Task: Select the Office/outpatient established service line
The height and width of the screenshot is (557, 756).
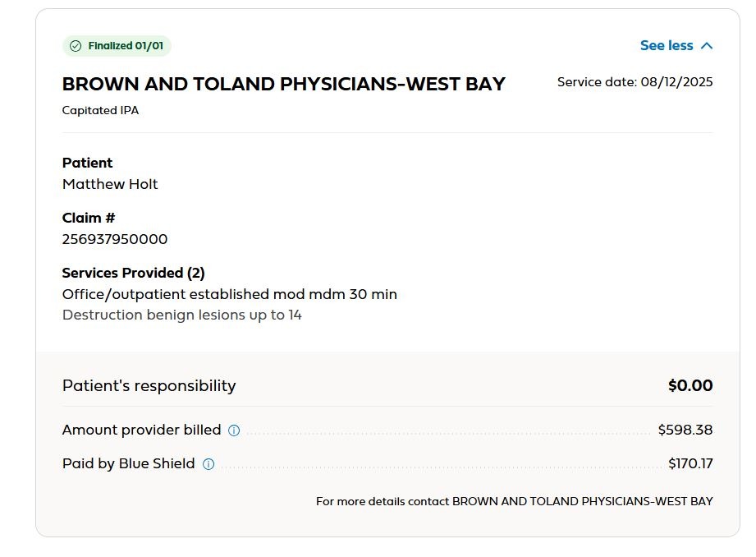Action: 230,294
